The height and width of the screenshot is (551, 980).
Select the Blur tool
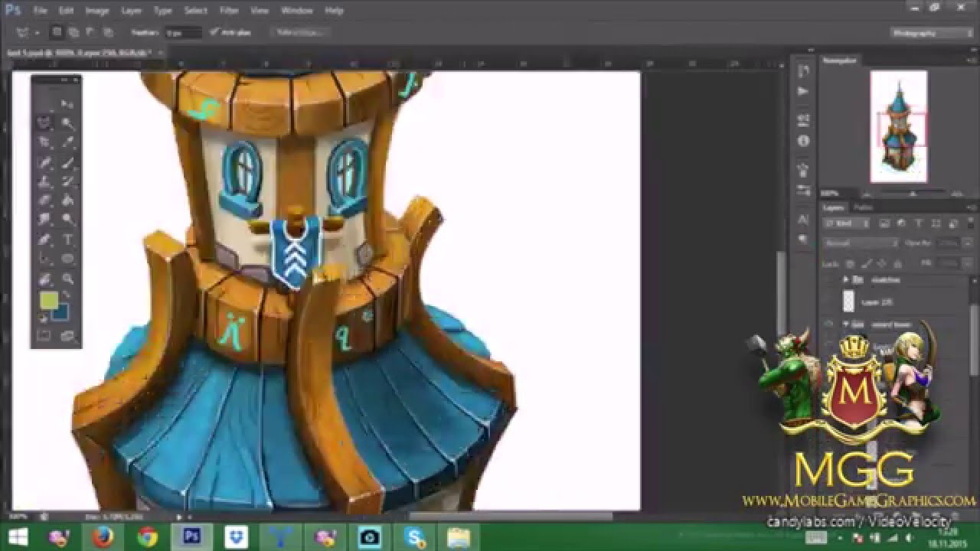point(44,220)
